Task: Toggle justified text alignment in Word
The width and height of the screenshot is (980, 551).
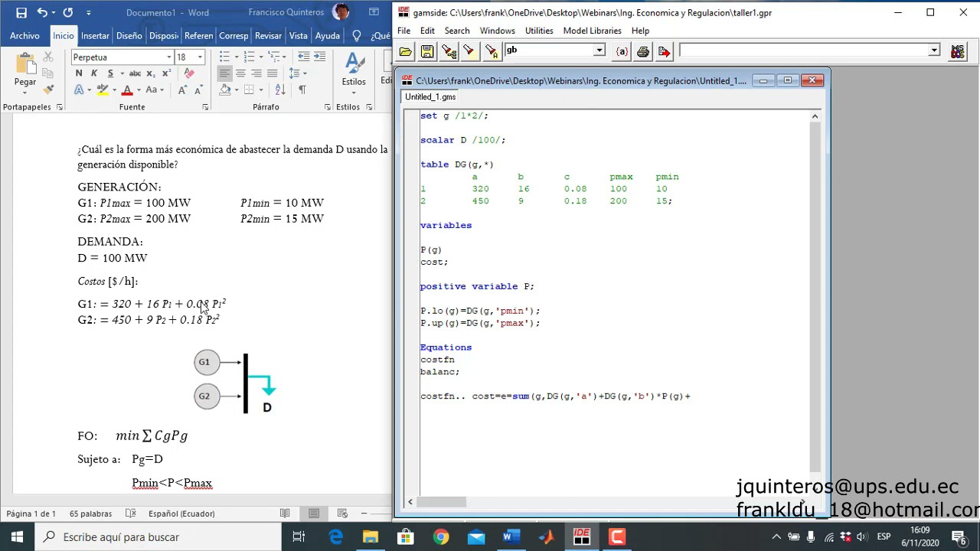Action: click(x=272, y=73)
